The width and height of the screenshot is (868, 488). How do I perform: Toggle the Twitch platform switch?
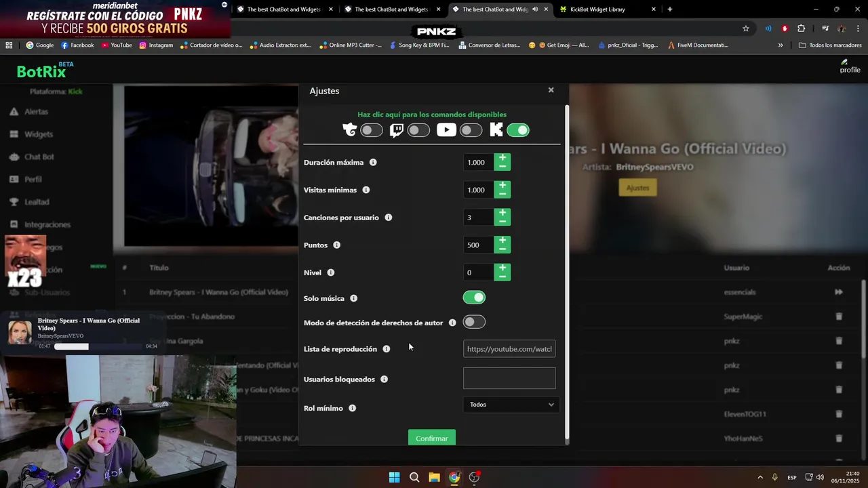pyautogui.click(x=418, y=130)
